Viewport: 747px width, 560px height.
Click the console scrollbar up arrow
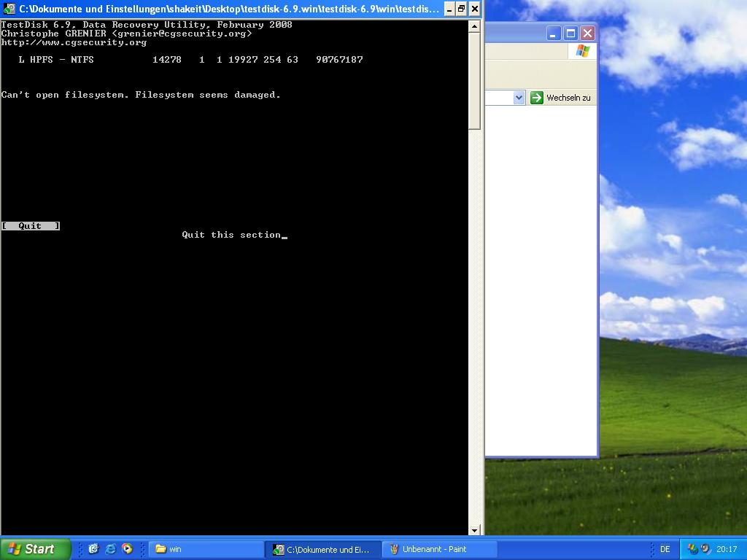(474, 27)
